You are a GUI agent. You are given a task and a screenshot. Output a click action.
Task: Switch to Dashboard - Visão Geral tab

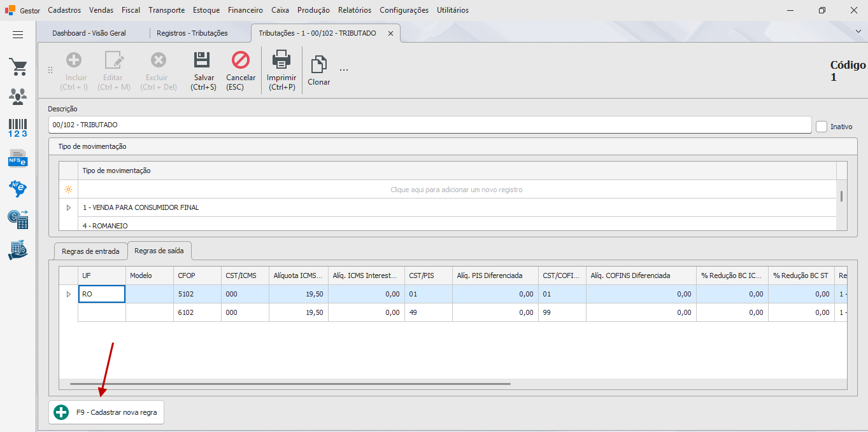(89, 33)
